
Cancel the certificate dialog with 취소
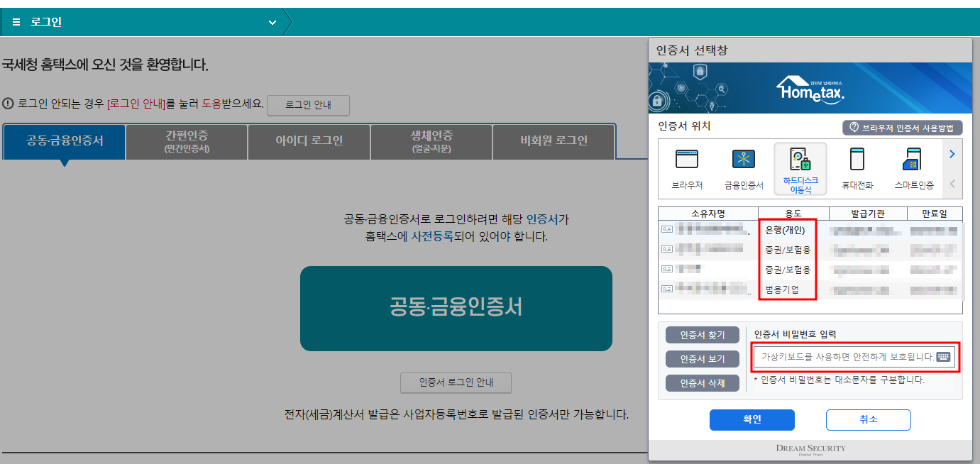[x=867, y=419]
